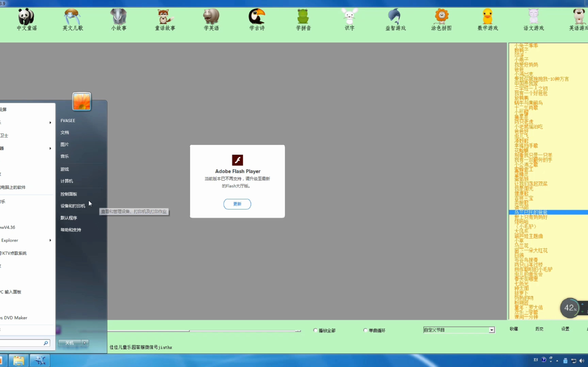
Task: Select the 单曲循环 radio option
Action: 365,330
